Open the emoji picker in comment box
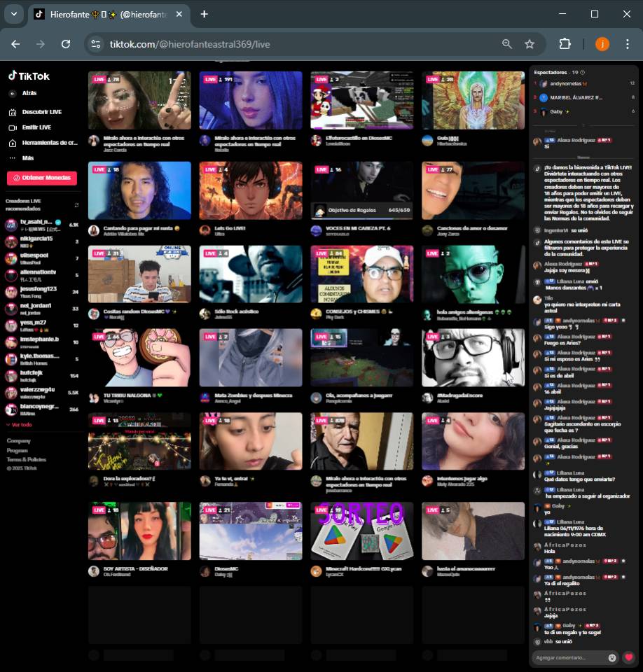 pyautogui.click(x=612, y=658)
